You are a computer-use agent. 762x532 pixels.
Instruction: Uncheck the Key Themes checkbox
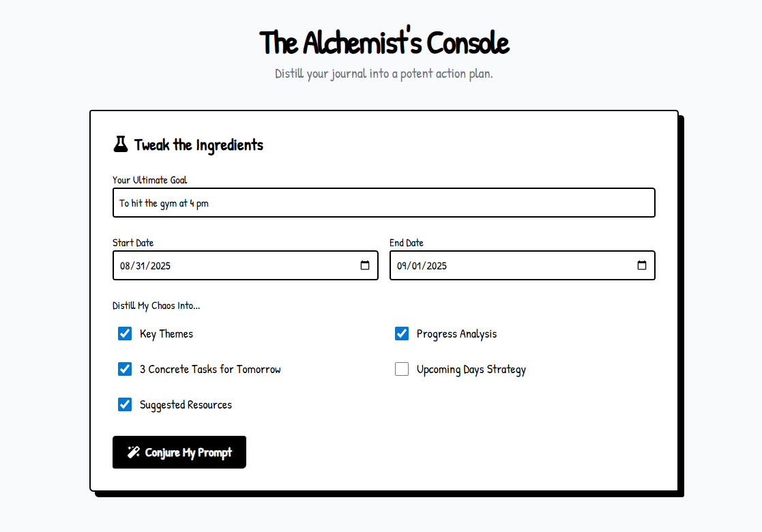click(x=125, y=334)
